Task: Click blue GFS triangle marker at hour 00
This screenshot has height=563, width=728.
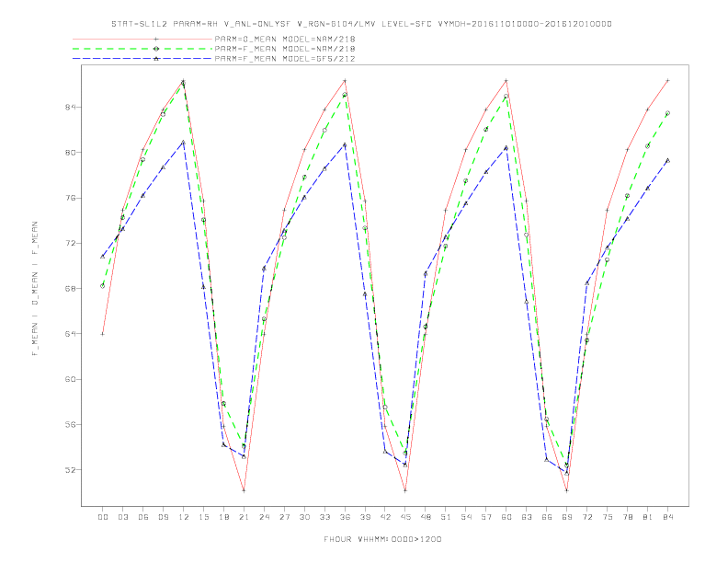Action: (103, 257)
